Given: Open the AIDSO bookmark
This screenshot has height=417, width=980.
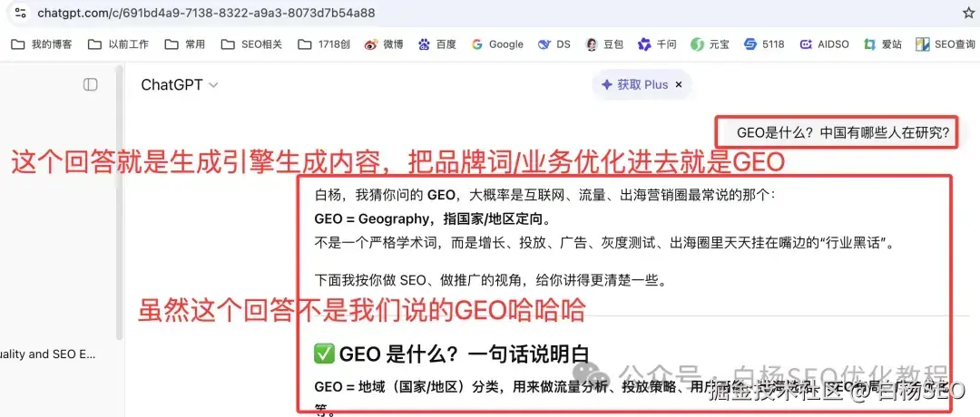Looking at the screenshot, I should click(x=824, y=44).
